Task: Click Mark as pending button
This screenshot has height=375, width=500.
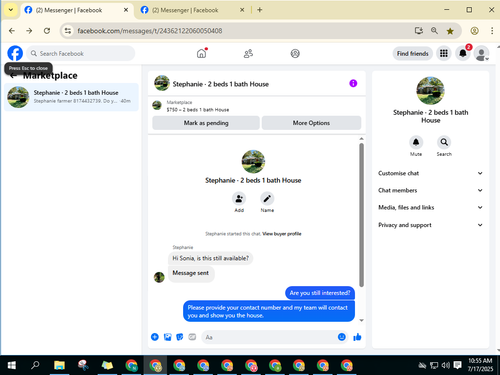Action: 206,123
